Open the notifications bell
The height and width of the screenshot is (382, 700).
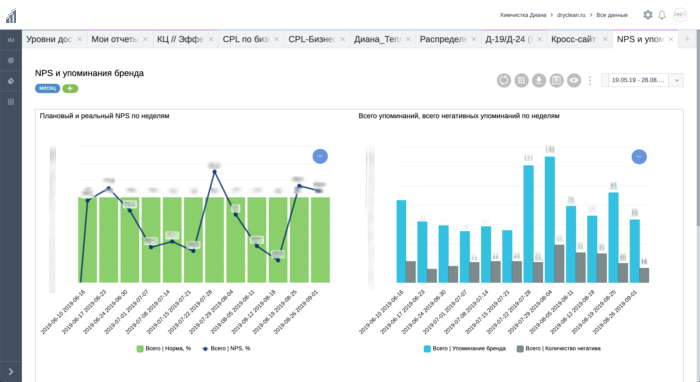(662, 15)
